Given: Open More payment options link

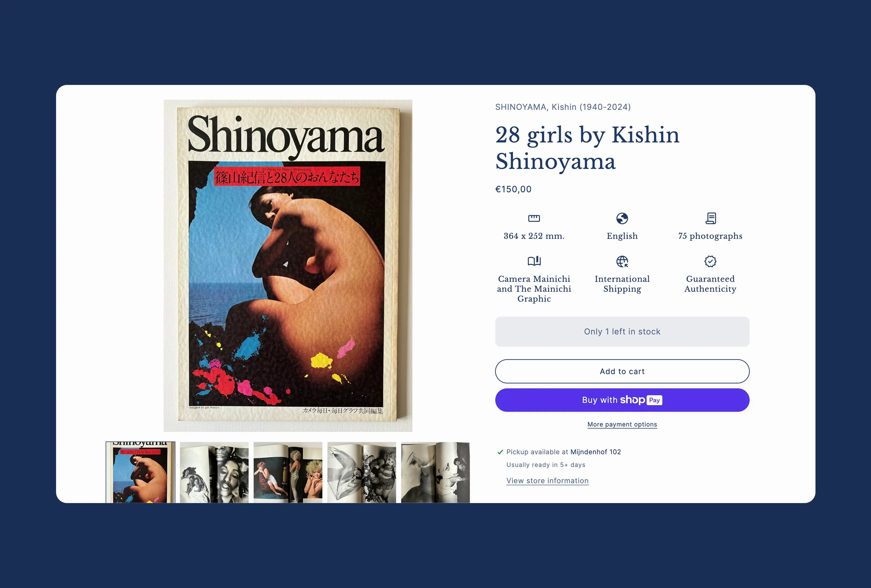Looking at the screenshot, I should 622,424.
